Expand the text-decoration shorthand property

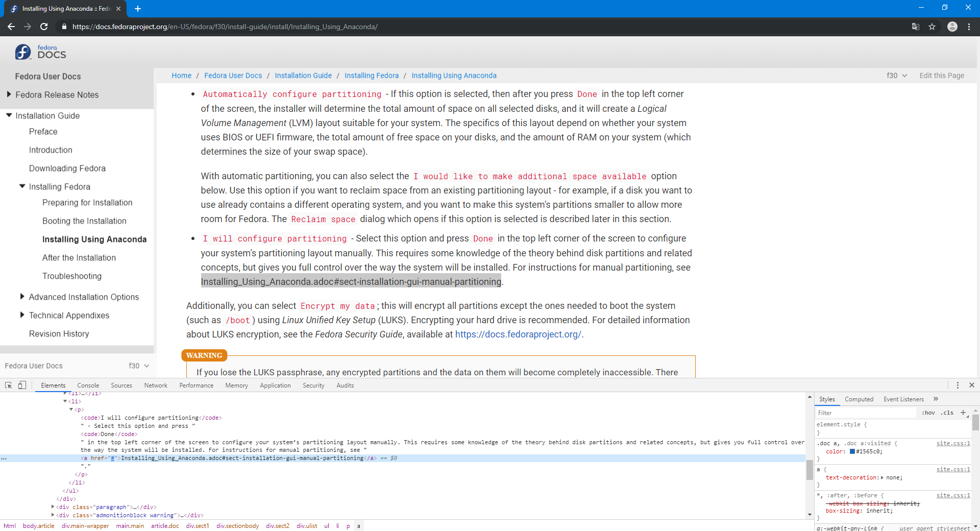tap(882, 477)
